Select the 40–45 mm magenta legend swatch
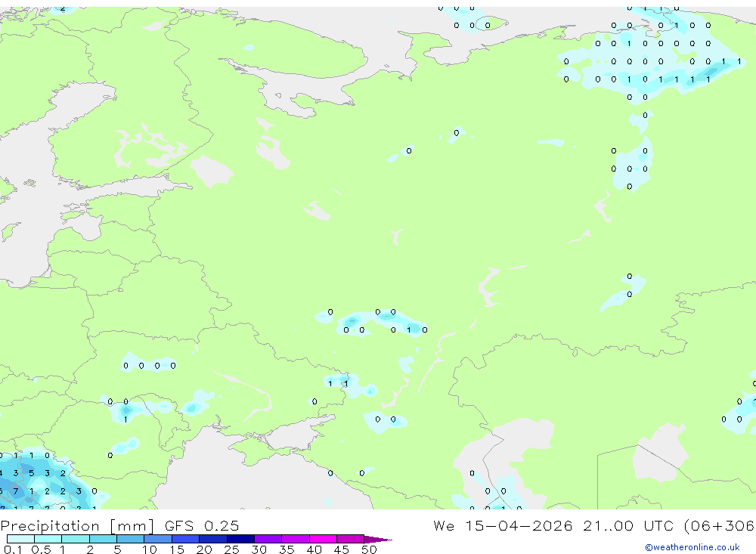 point(323,539)
